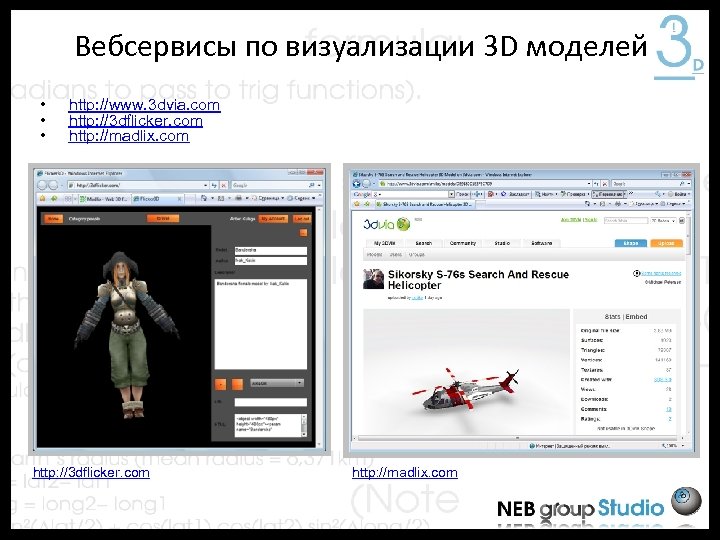Click refresh icon in the 3dvia browser window
The image size is (720, 540).
coord(596,183)
